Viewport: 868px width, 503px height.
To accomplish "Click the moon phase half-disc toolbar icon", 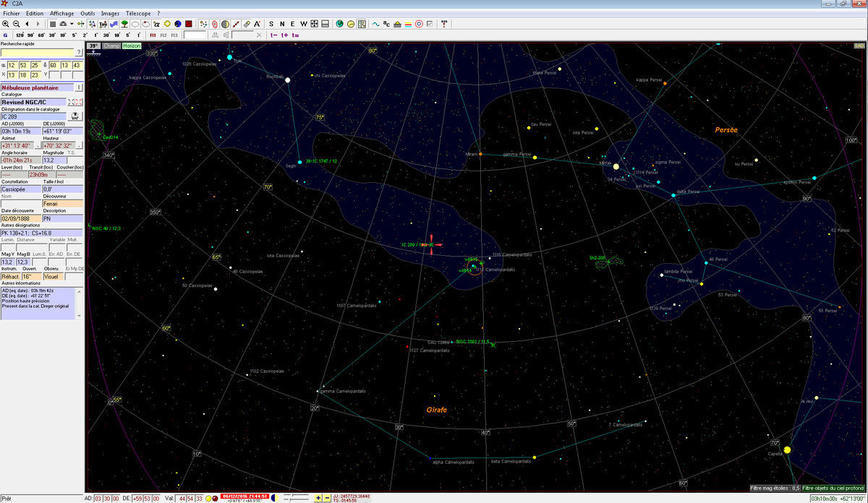I will [225, 24].
